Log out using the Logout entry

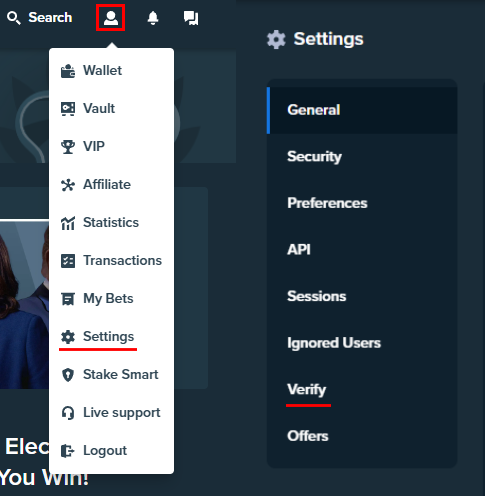[x=111, y=451]
